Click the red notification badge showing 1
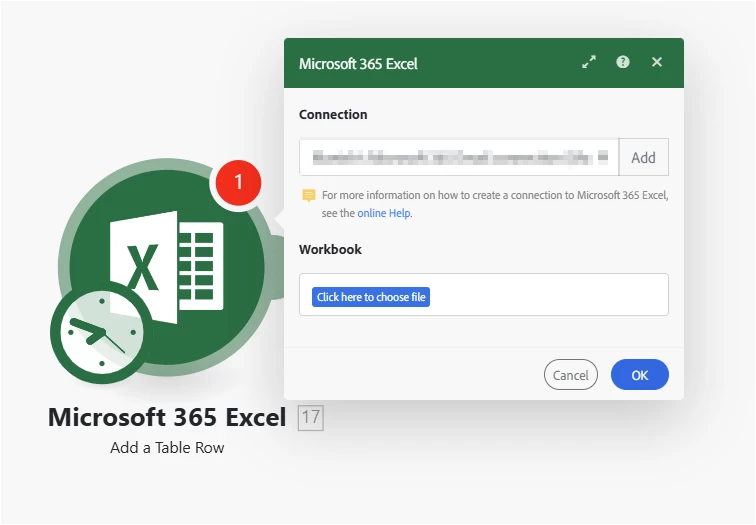 238,182
